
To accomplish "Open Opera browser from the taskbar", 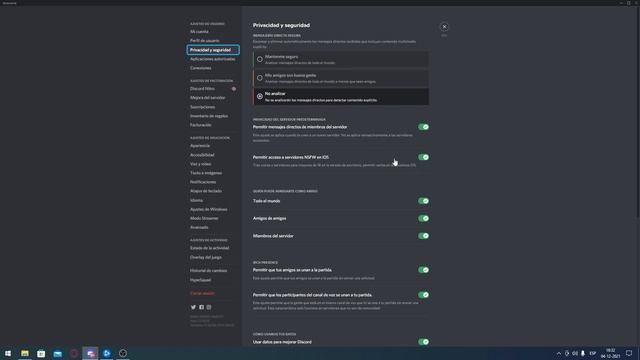I will [74, 353].
